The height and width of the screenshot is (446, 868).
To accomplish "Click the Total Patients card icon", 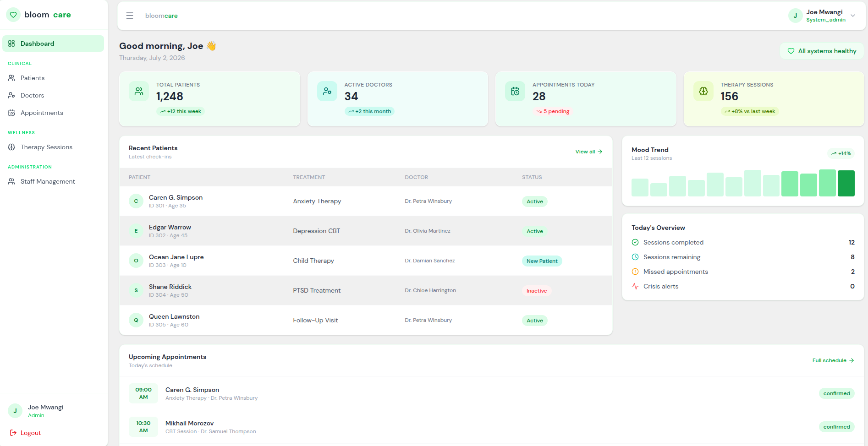I will pyautogui.click(x=139, y=91).
